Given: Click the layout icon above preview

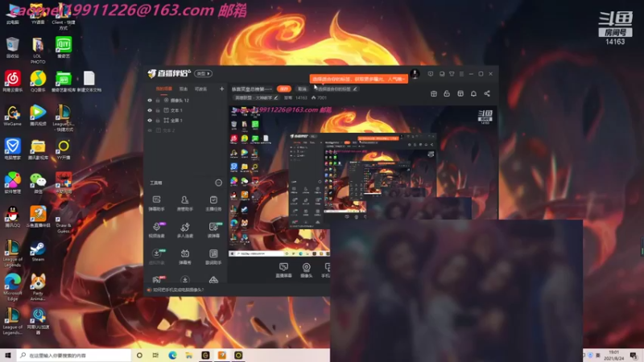Looking at the screenshot, I should click(x=460, y=93).
